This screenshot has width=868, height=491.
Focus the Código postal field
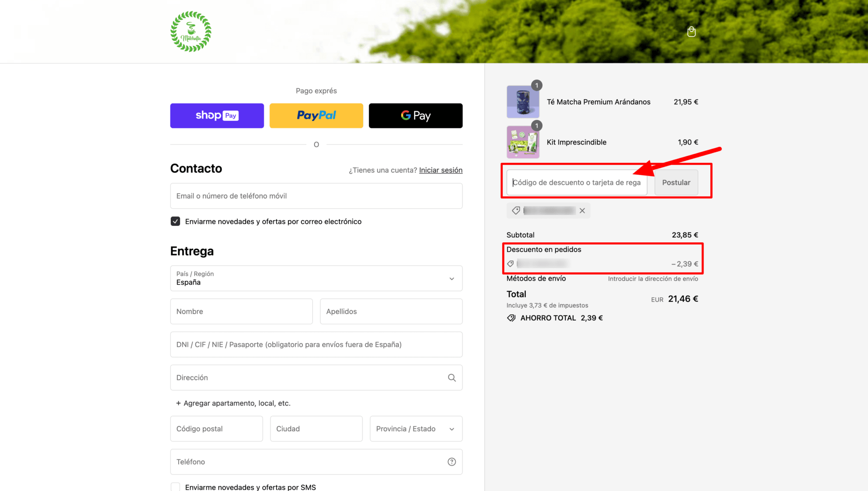217,429
